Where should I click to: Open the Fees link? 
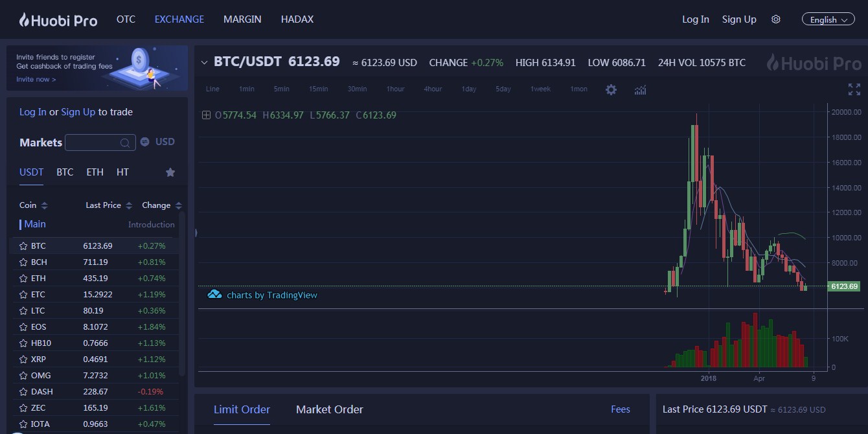(621, 409)
